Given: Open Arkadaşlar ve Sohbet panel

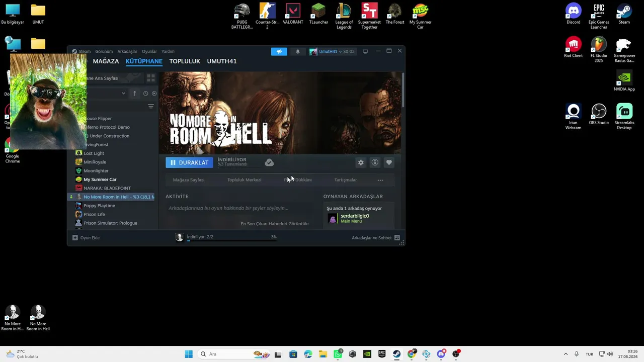Looking at the screenshot, I should tap(376, 238).
